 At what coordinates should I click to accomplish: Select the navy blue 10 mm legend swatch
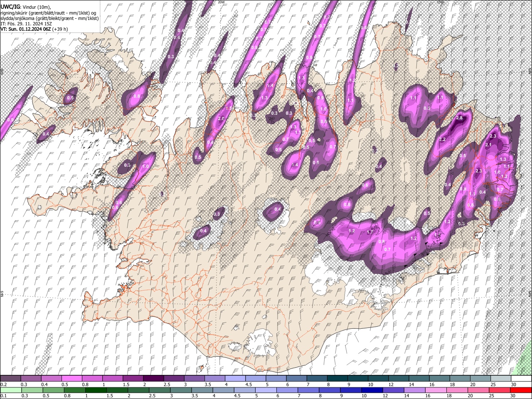click(x=372, y=390)
